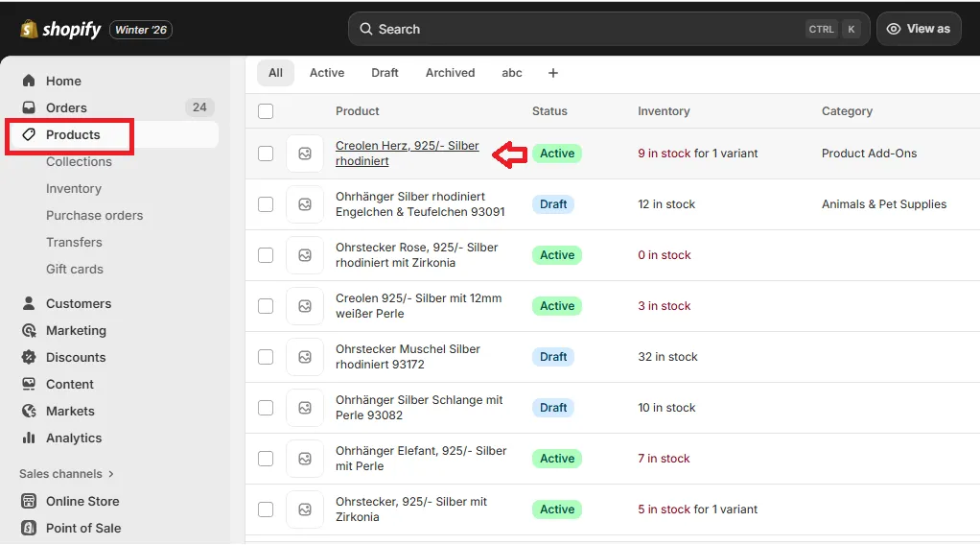Open thumbnail for Ohrstecker 925/- Silber mit Zirkonia
This screenshot has height=545, width=980.
tap(305, 509)
